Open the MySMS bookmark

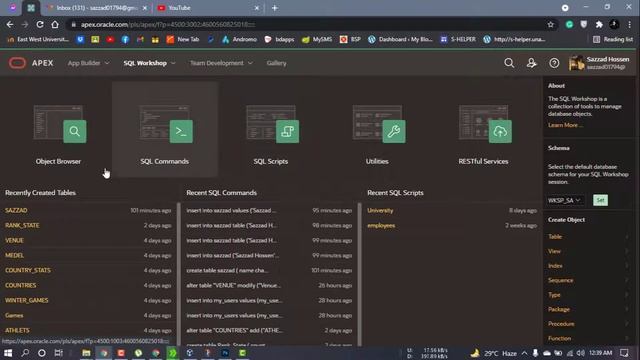coord(317,39)
